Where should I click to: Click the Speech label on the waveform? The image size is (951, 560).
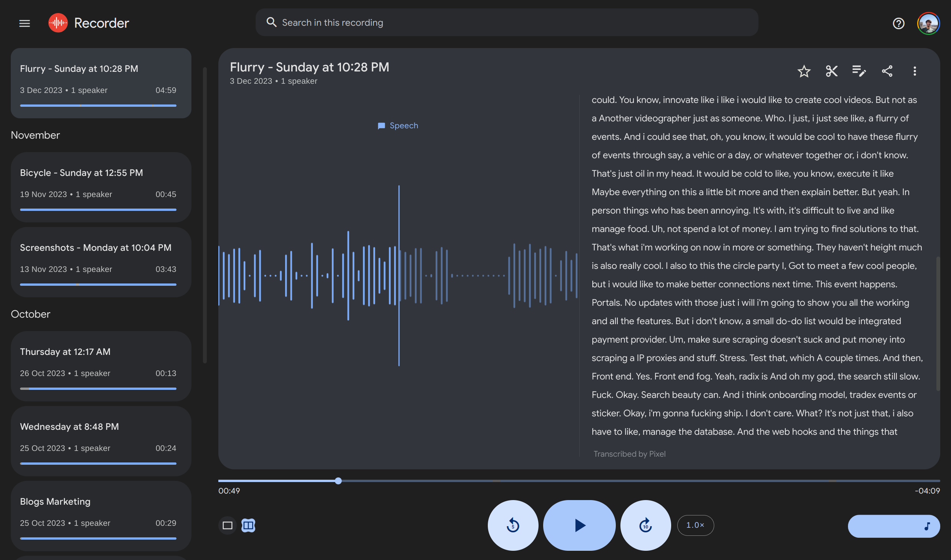pos(398,126)
